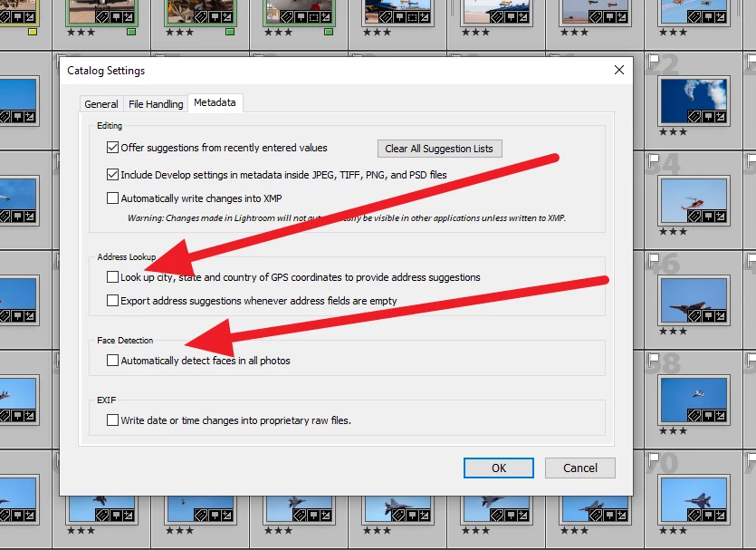Toggle Include Develop settings in metadata checkbox

point(112,175)
